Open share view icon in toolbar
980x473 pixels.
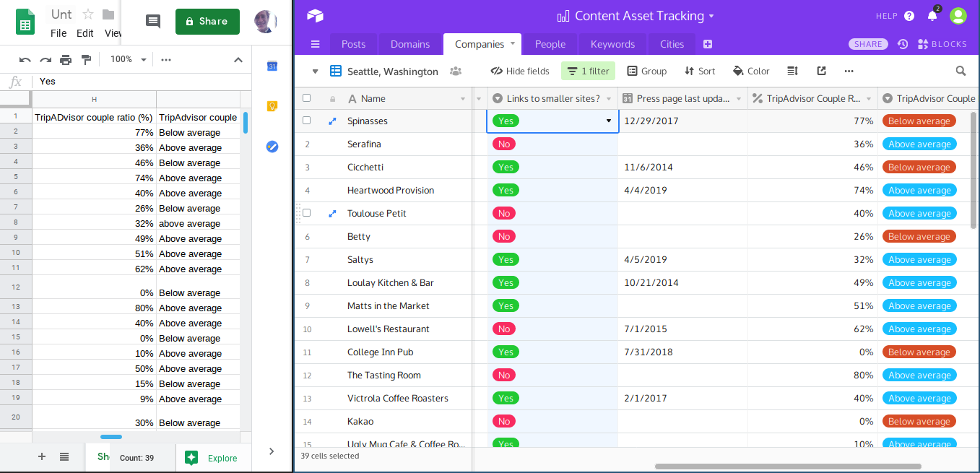tap(821, 71)
